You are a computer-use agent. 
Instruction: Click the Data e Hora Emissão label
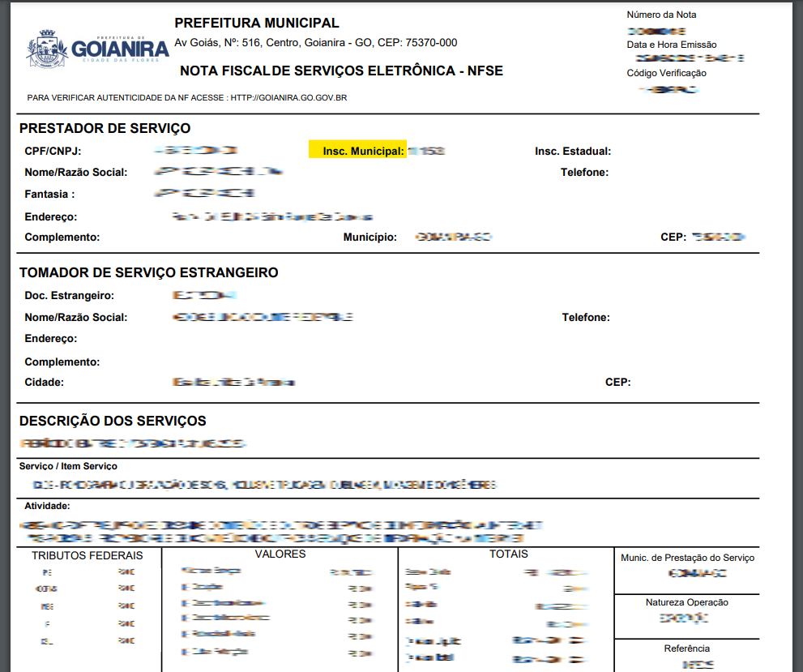tap(672, 45)
